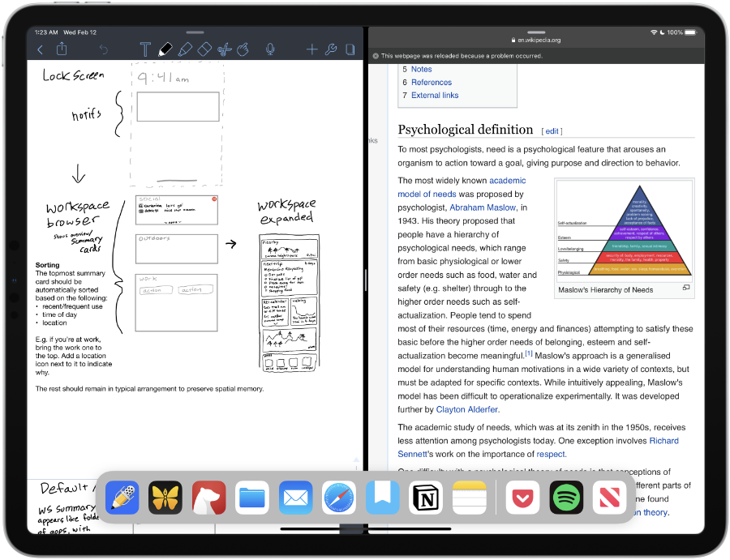730x560 pixels.
Task: Open Mail app from dock
Action: [x=295, y=498]
